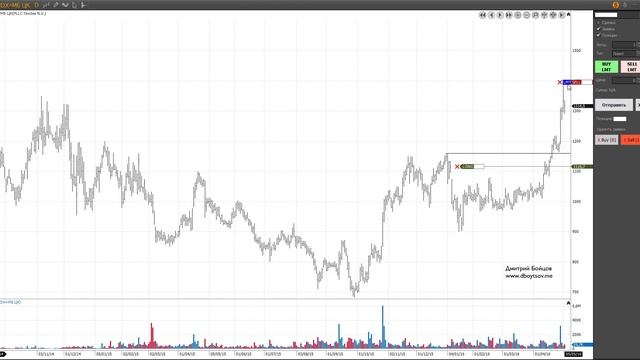Image resolution: width=640 pixels, height=360 pixels.
Task: Fast-forward the chart with the double-right arrow
Action: click(x=509, y=15)
